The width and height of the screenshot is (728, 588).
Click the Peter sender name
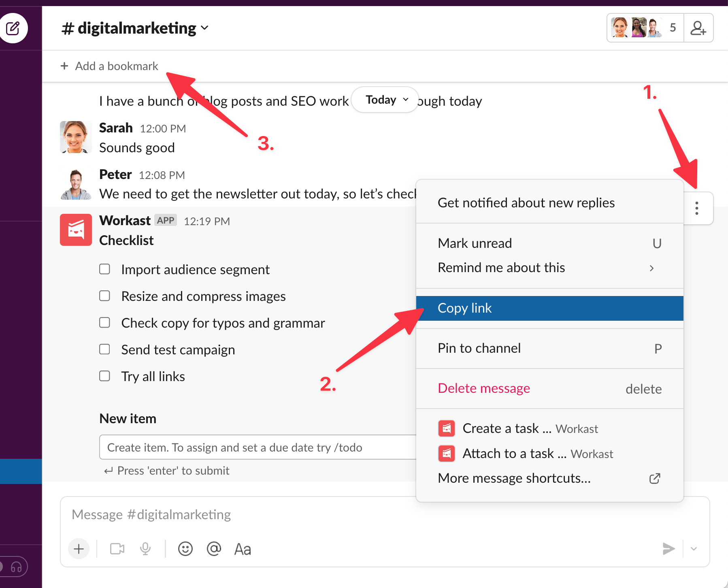(x=115, y=175)
